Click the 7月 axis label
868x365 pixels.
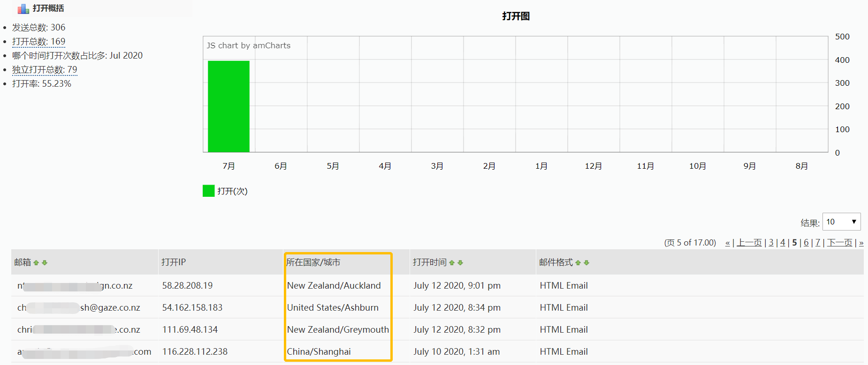click(x=228, y=166)
